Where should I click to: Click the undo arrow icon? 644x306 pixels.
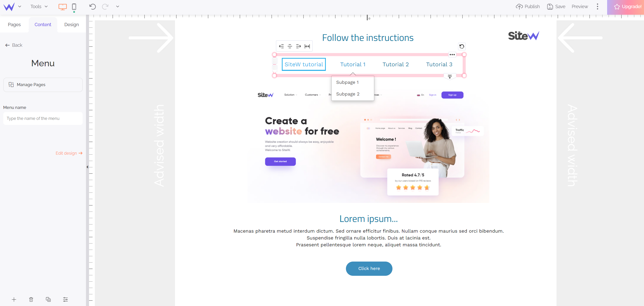[x=93, y=6]
